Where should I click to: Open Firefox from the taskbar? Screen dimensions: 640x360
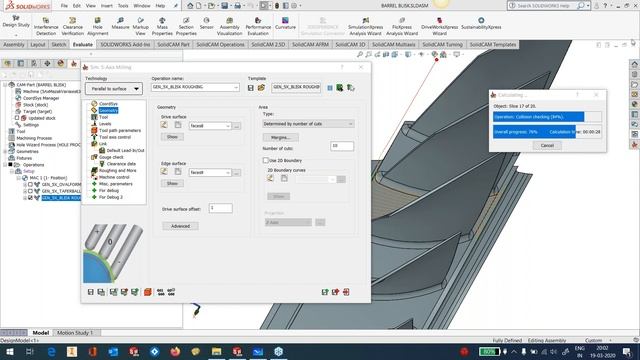pyautogui.click(x=175, y=351)
